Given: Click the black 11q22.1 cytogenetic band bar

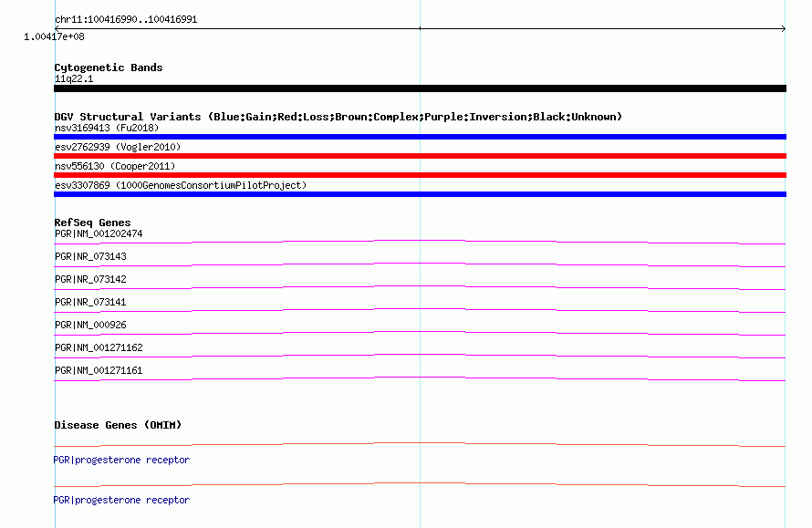Looking at the screenshot, I should point(420,88).
